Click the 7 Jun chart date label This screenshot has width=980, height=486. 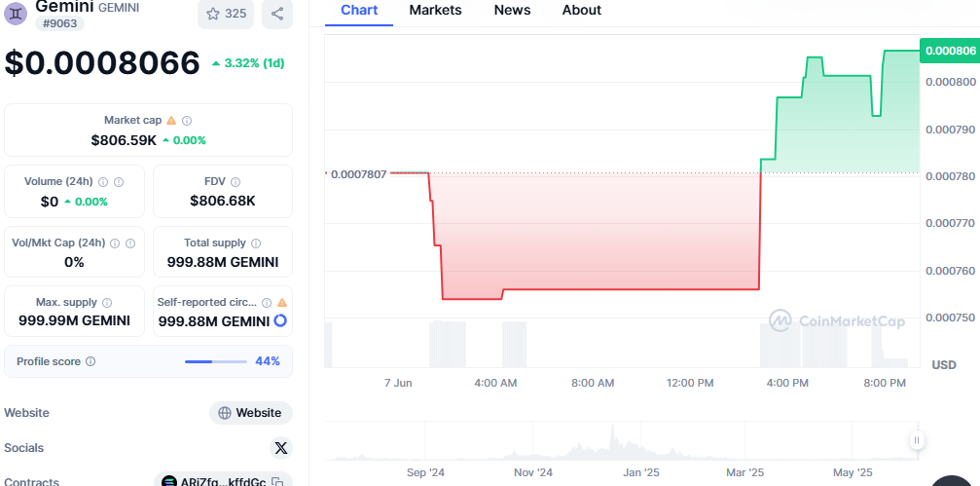click(x=398, y=383)
